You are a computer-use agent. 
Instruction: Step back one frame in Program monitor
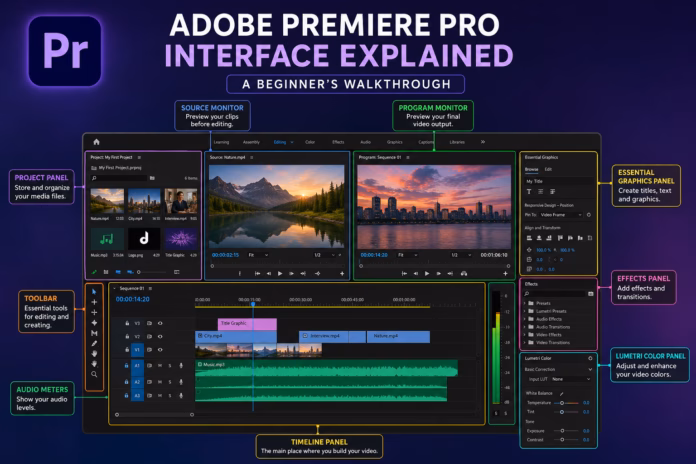click(415, 274)
